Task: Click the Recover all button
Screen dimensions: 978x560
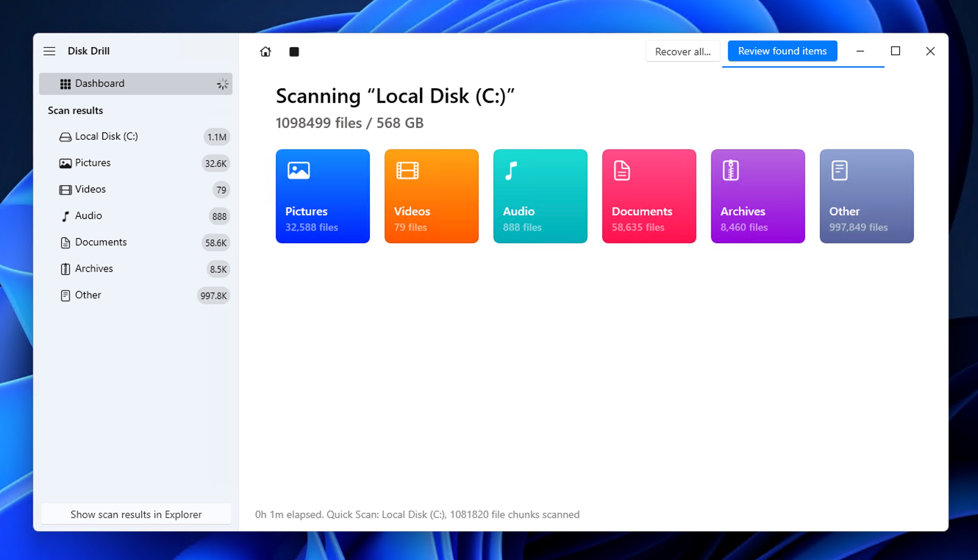Action: tap(683, 51)
